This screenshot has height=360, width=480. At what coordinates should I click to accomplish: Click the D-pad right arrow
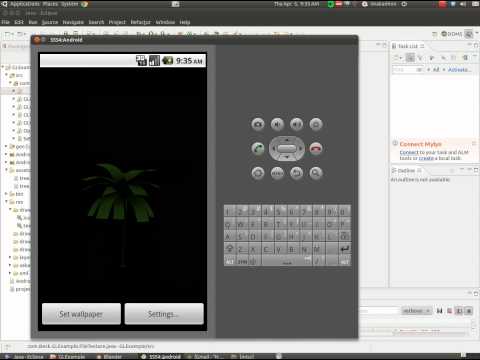click(299, 148)
